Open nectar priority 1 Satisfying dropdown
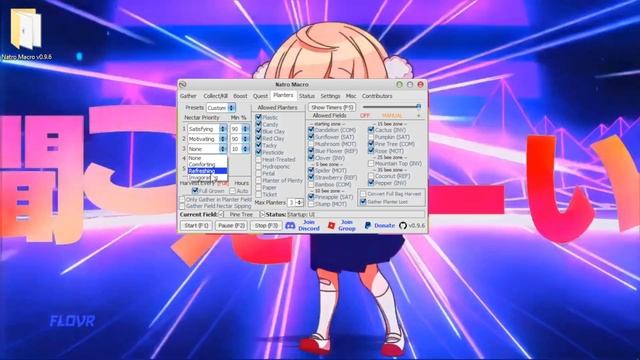Screen dimensions: 640x360 [x=207, y=129]
